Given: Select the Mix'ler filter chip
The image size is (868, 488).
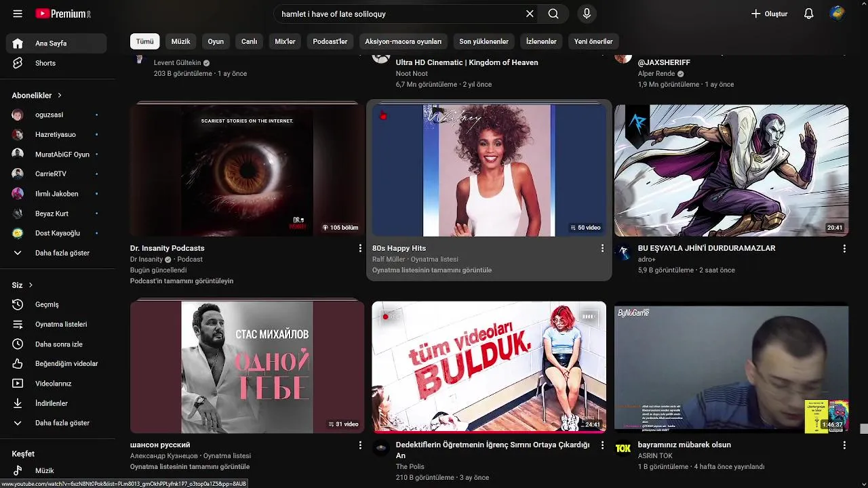Looking at the screenshot, I should 285,41.
